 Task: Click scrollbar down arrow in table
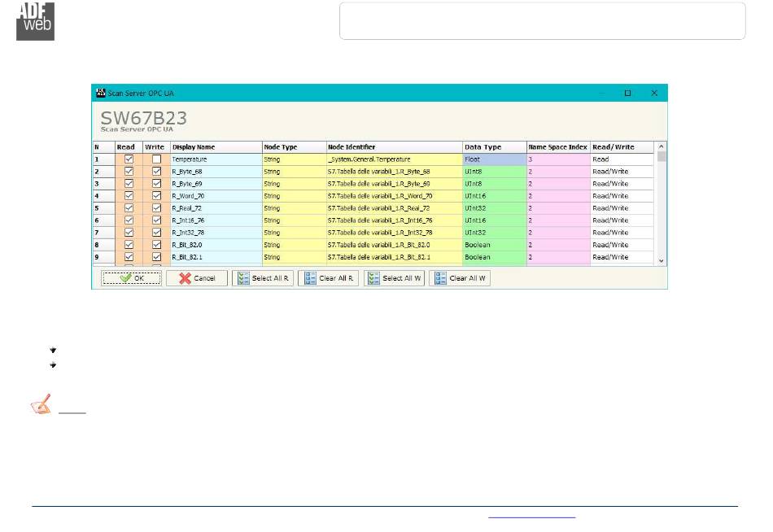(x=661, y=261)
